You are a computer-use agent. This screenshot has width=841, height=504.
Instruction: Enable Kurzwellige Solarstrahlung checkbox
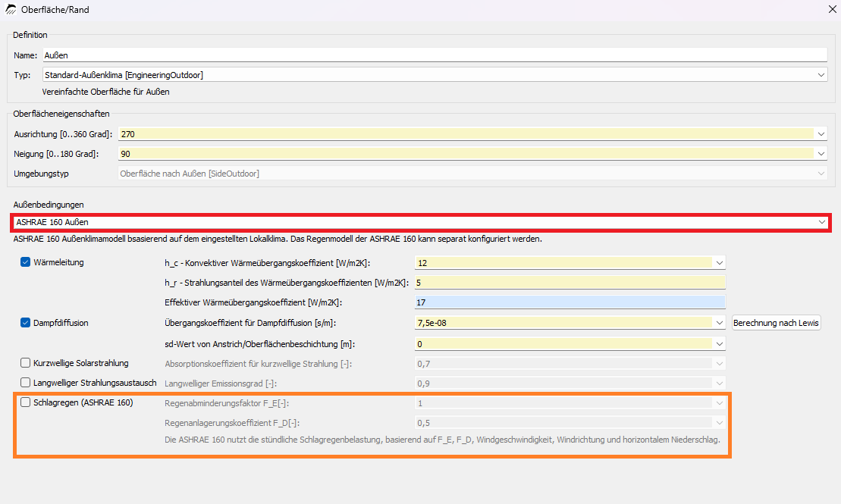(25, 363)
